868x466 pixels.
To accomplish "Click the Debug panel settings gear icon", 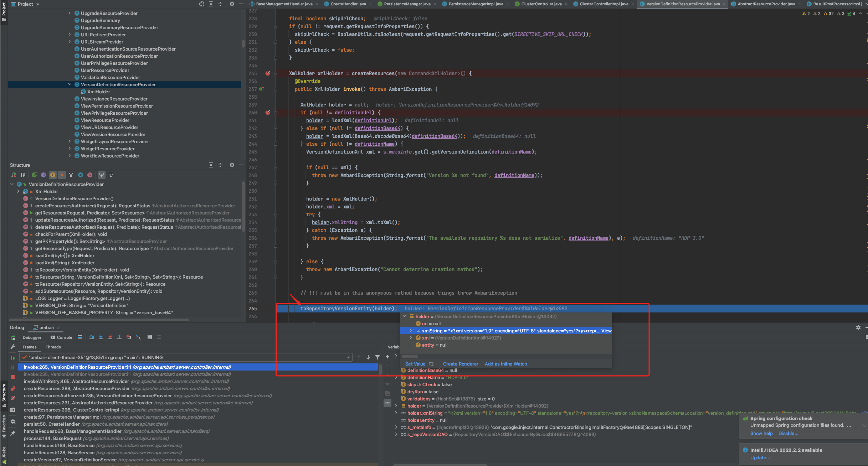I will click(858, 327).
